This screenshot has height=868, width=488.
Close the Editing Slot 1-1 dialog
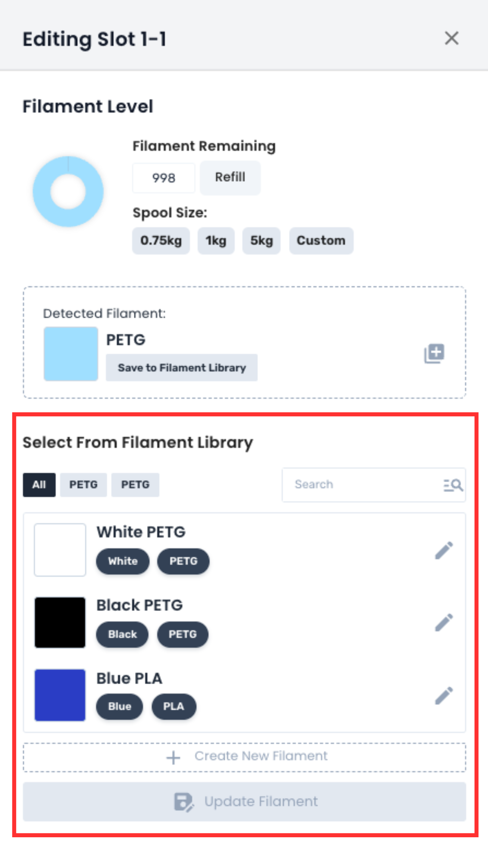[451, 38]
